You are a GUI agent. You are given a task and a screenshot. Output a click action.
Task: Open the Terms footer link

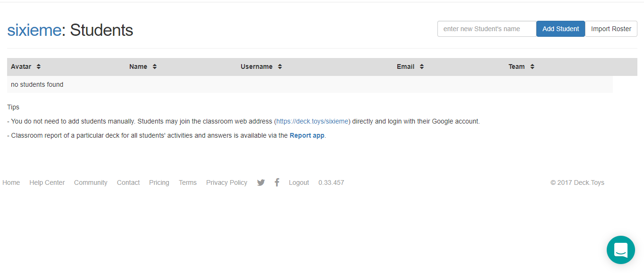(188, 182)
